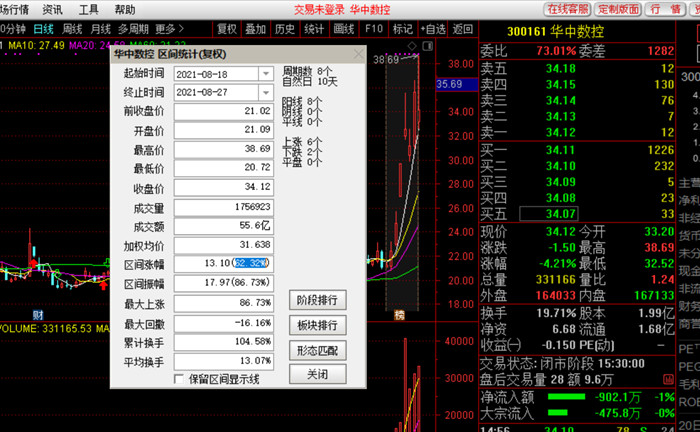Image resolution: width=700 pixels, height=432 pixels.
Task: Click the 行情 button at top right
Action: [x=666, y=9]
